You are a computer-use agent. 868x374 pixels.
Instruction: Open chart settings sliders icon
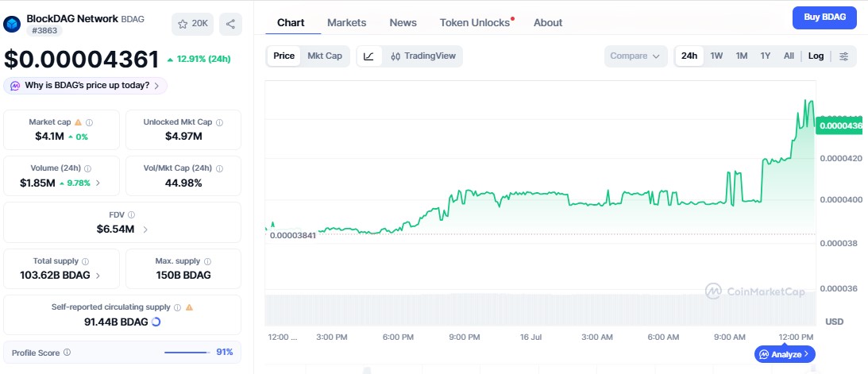click(843, 56)
